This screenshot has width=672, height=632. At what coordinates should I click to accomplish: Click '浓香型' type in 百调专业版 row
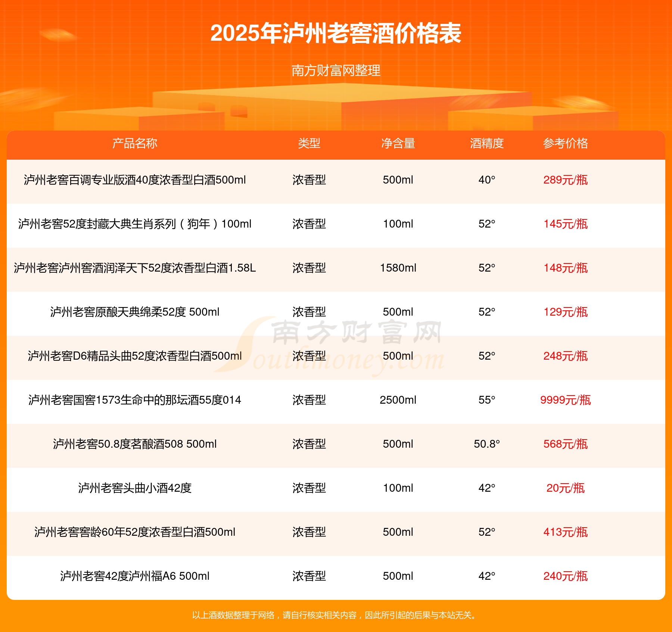tap(309, 180)
